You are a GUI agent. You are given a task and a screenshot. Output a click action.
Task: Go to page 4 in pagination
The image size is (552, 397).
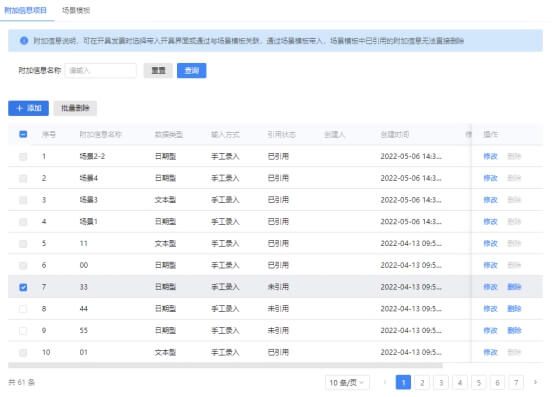(x=460, y=383)
